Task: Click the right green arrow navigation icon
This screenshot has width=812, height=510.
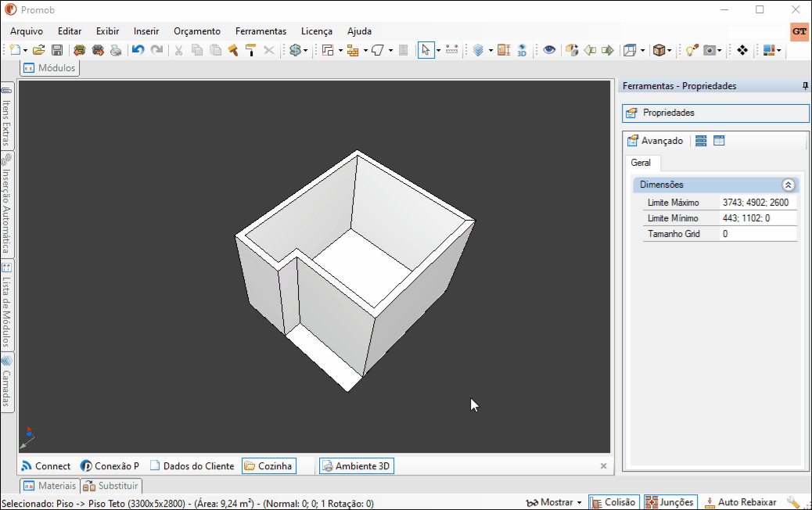Action: [608, 50]
